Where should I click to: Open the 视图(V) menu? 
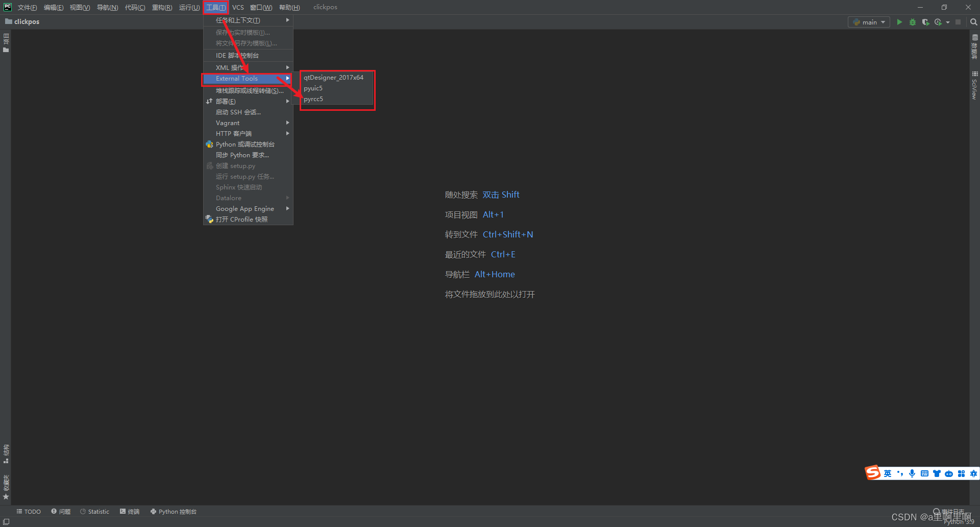click(x=80, y=7)
